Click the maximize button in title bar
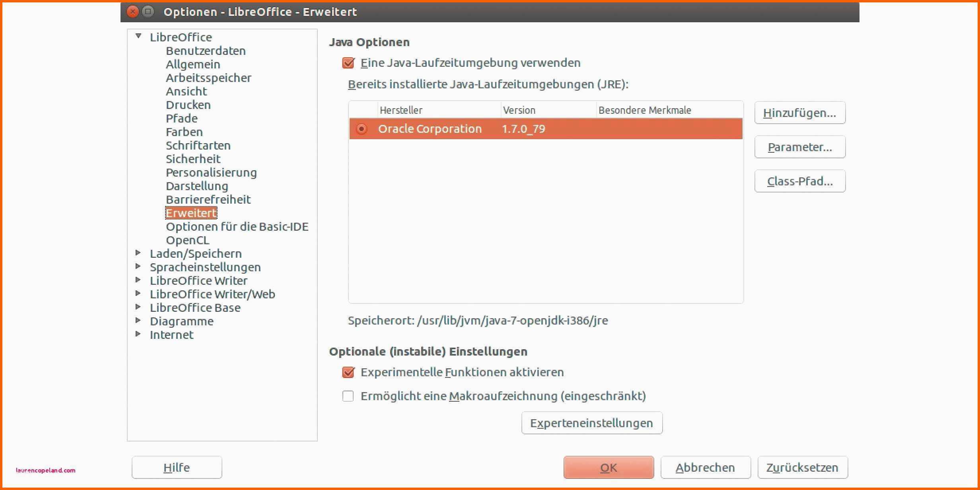Viewport: 980px width, 490px height. [x=148, y=12]
